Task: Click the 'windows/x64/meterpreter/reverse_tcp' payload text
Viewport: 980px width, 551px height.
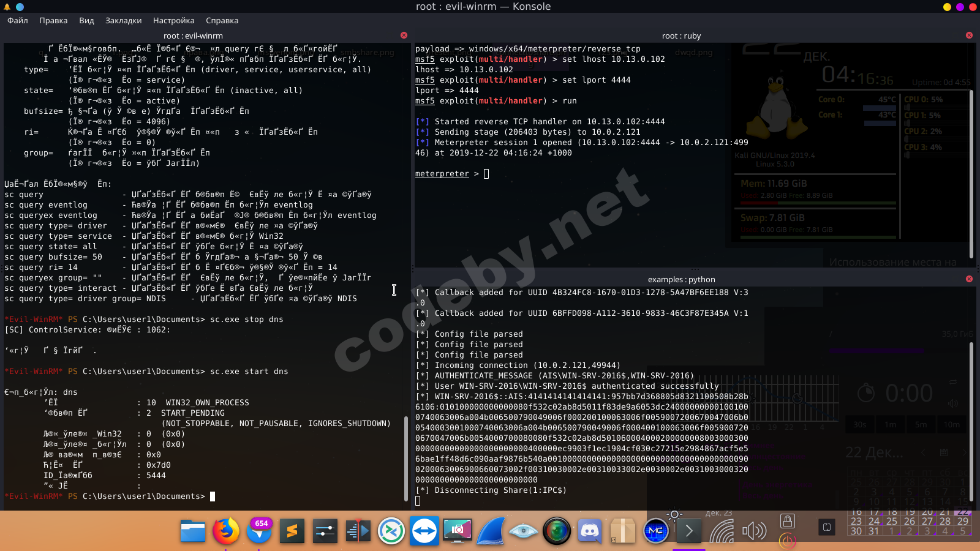Action: click(555, 49)
